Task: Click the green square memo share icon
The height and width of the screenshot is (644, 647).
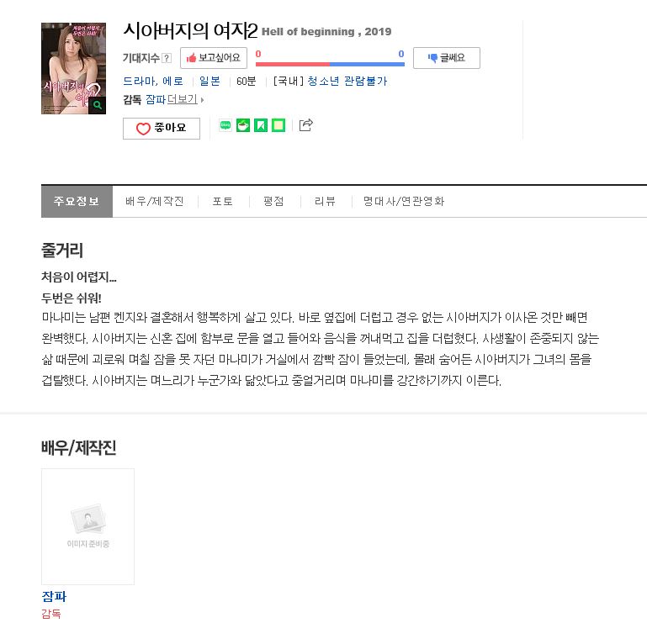Action: (278, 125)
